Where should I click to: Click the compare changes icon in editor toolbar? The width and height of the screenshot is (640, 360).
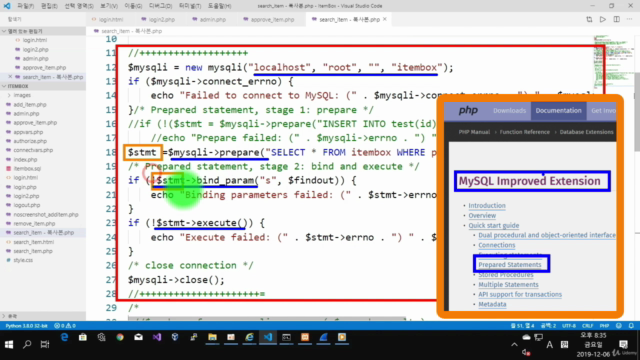tap(589, 19)
